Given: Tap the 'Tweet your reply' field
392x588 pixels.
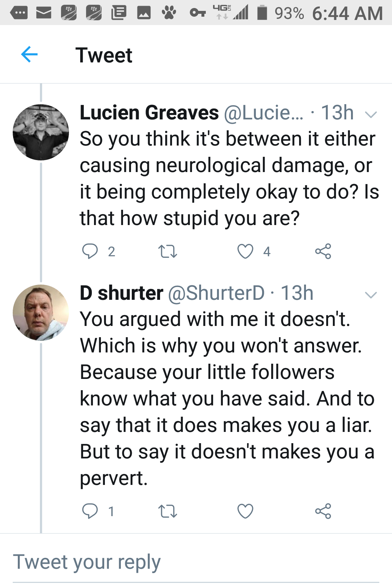Looking at the screenshot, I should [x=196, y=563].
